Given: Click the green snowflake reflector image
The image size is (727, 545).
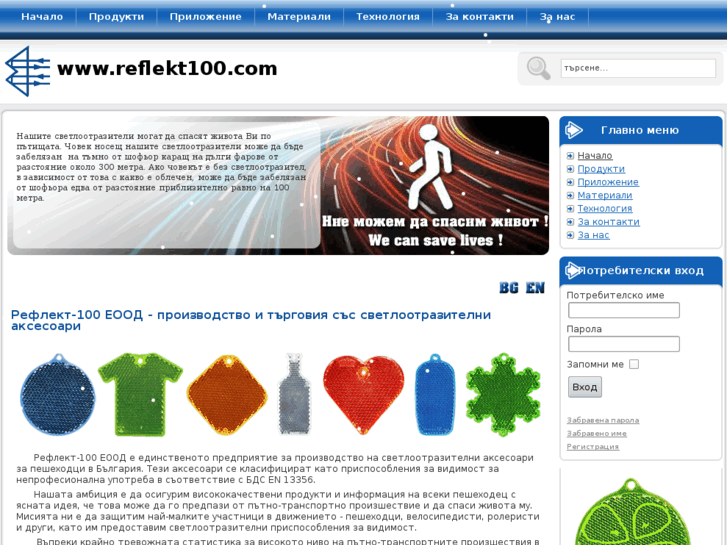Looking at the screenshot, I should [503, 395].
